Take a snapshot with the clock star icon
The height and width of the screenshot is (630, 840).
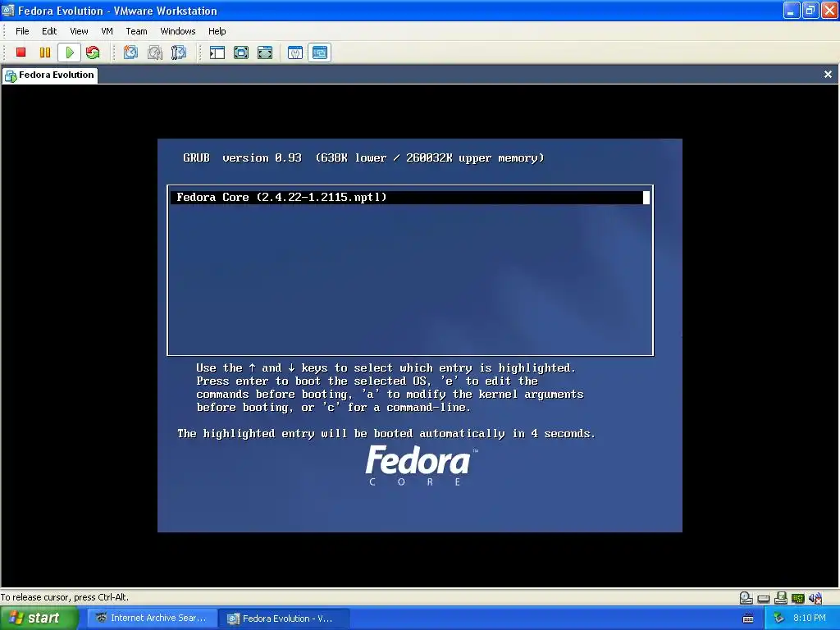[130, 52]
